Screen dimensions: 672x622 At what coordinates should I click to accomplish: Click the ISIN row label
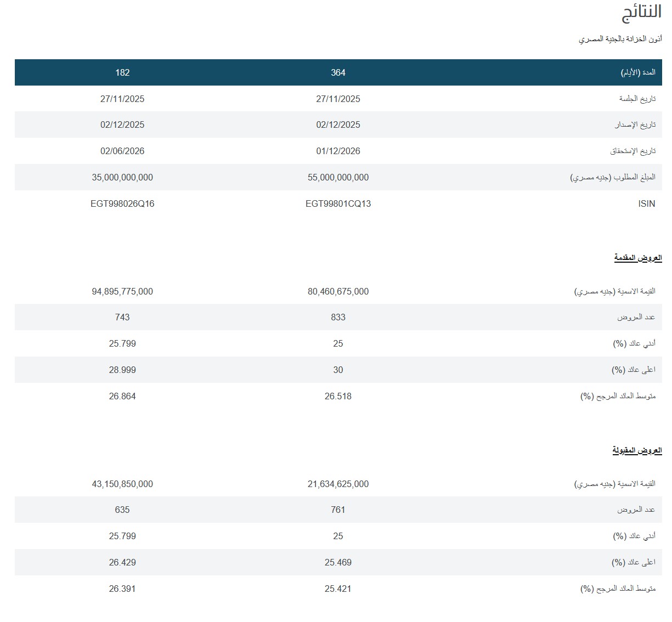click(646, 203)
